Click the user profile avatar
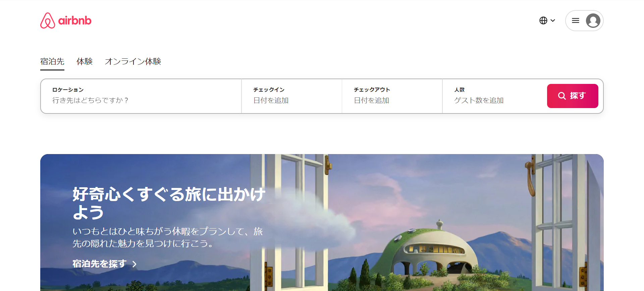Image resolution: width=644 pixels, height=291 pixels. 593,20
